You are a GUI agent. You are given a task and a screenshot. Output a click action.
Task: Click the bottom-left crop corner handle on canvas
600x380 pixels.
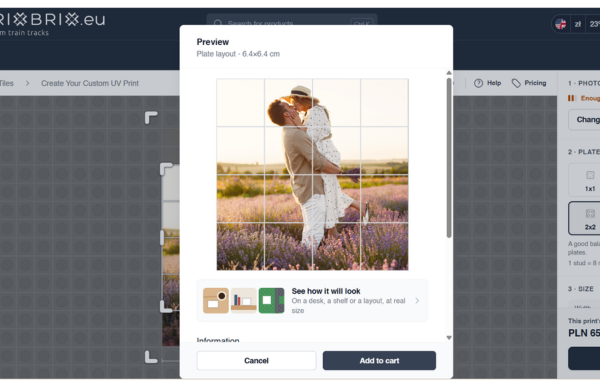pyautogui.click(x=151, y=357)
